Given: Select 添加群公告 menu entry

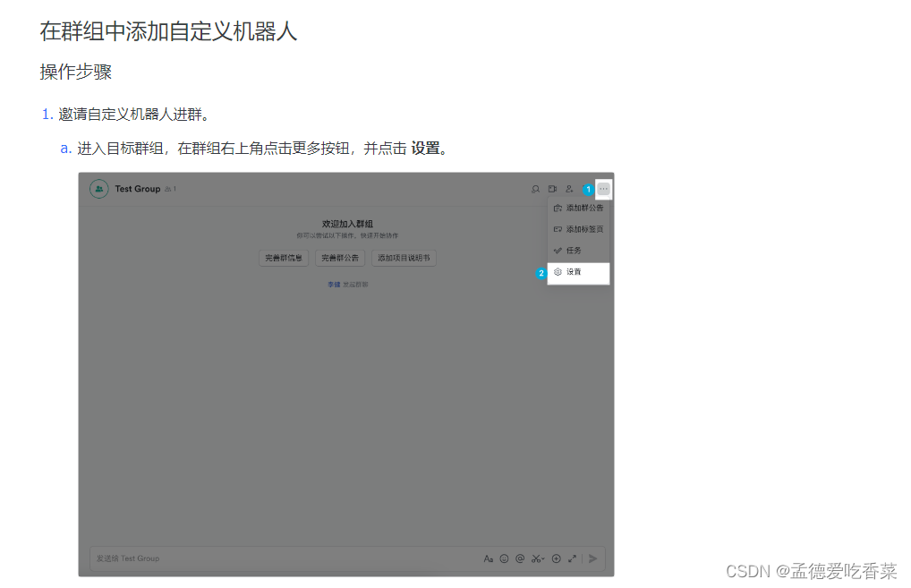Looking at the screenshot, I should [582, 207].
